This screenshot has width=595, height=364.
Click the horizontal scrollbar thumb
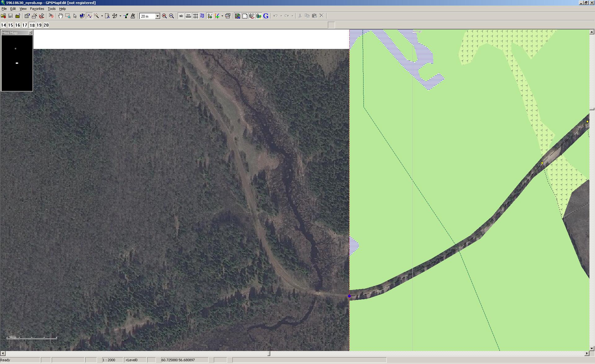(x=269, y=353)
